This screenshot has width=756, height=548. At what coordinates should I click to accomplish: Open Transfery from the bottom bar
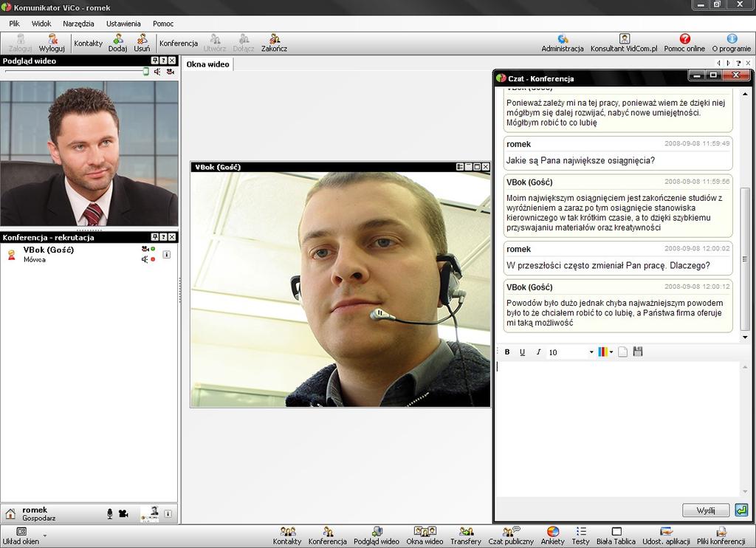(466, 536)
